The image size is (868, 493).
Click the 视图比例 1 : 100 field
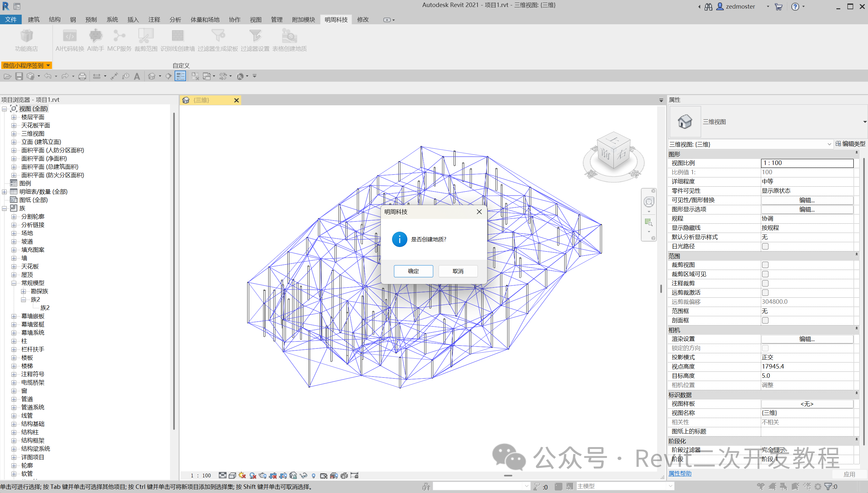point(807,163)
